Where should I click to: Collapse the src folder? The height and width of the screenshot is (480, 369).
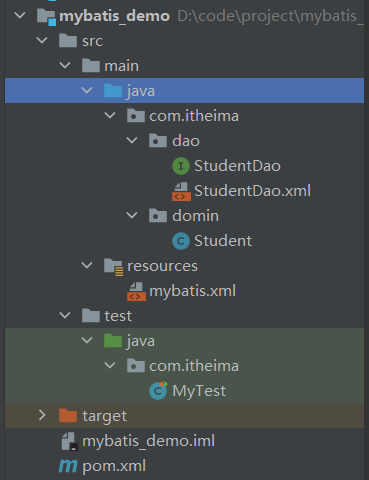42,40
